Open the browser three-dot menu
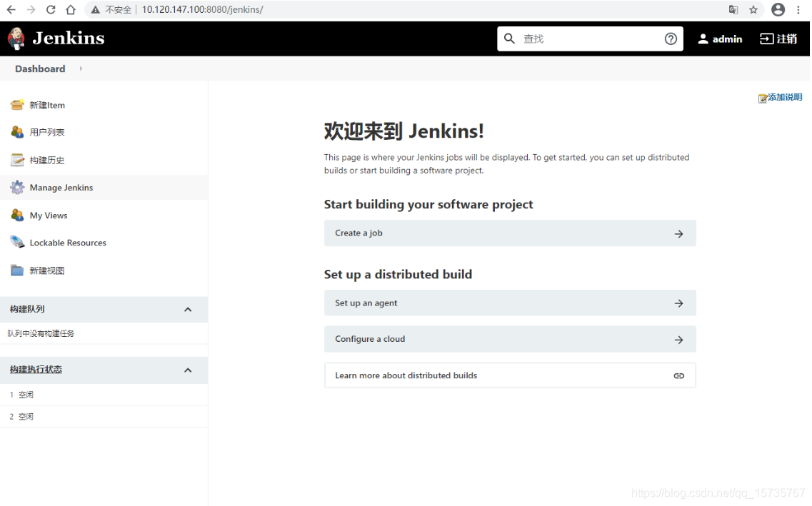Image resolution: width=812 pixels, height=506 pixels. 798,9
